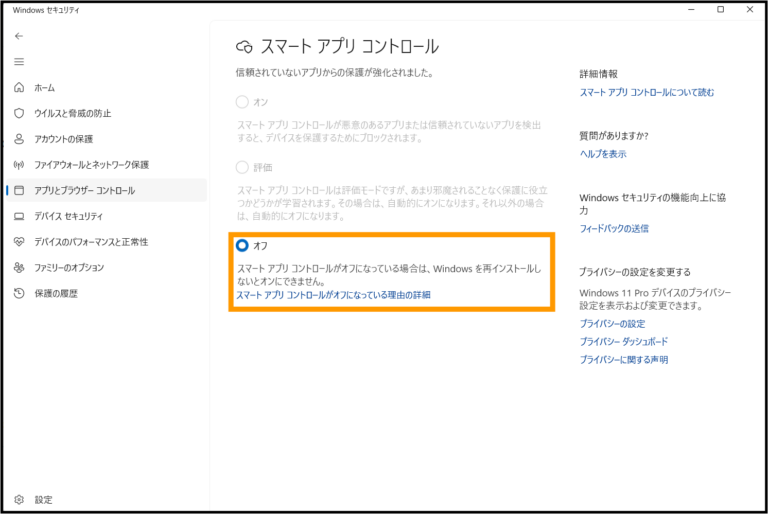Open ファミリーのオプション
This screenshot has height=514, width=768.
[x=106, y=268]
